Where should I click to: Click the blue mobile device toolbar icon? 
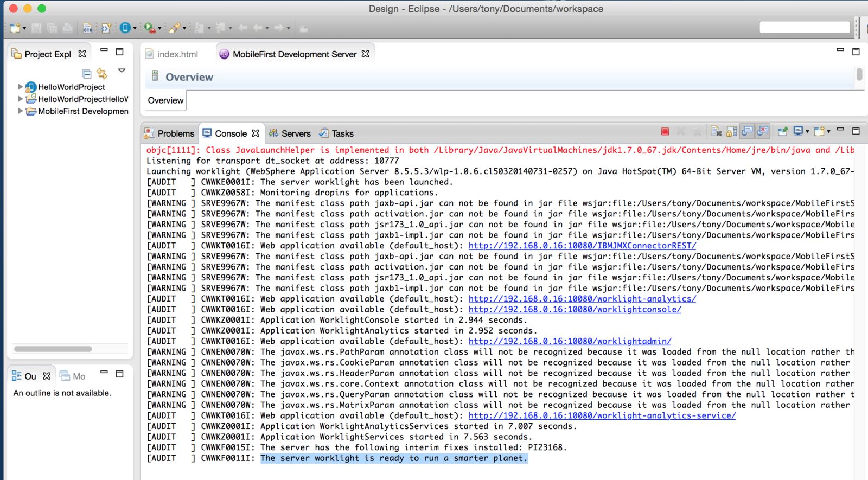click(125, 28)
